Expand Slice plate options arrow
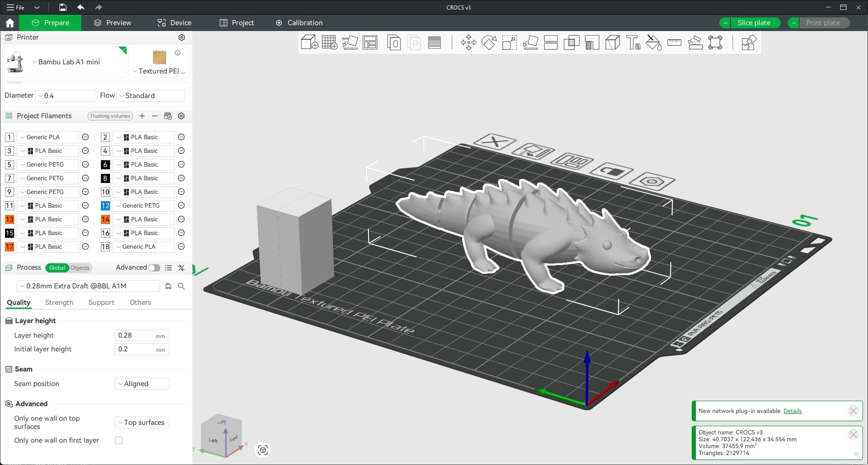This screenshot has height=465, width=868. pyautogui.click(x=725, y=23)
